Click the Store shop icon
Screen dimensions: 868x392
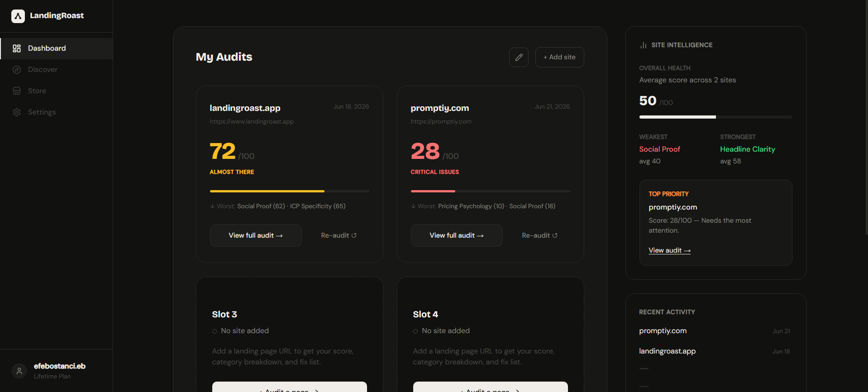17,91
